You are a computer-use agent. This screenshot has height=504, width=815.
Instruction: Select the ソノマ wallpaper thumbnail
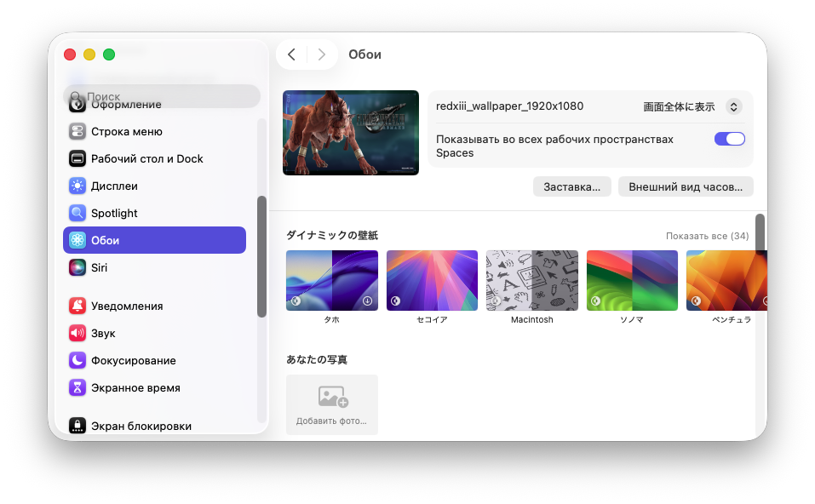tap(632, 281)
